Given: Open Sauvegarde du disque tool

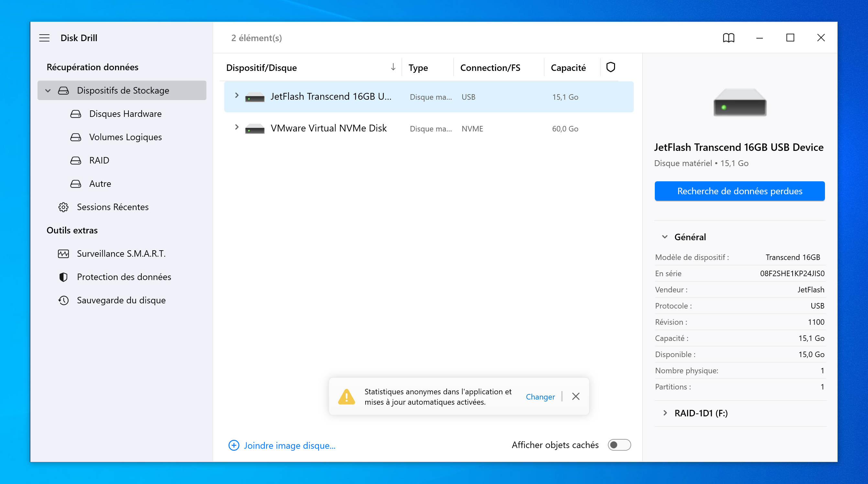Looking at the screenshot, I should click(x=121, y=300).
